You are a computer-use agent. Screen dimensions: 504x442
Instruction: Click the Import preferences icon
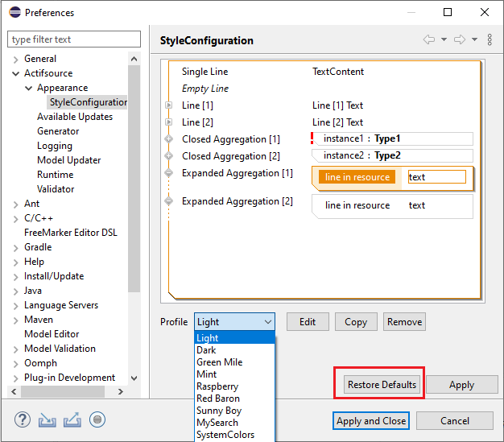point(48,419)
